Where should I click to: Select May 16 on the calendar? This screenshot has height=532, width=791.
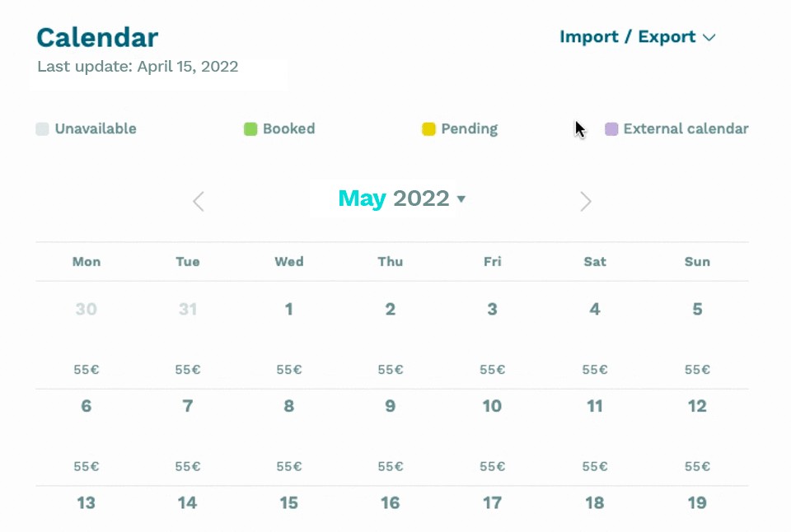tap(391, 502)
